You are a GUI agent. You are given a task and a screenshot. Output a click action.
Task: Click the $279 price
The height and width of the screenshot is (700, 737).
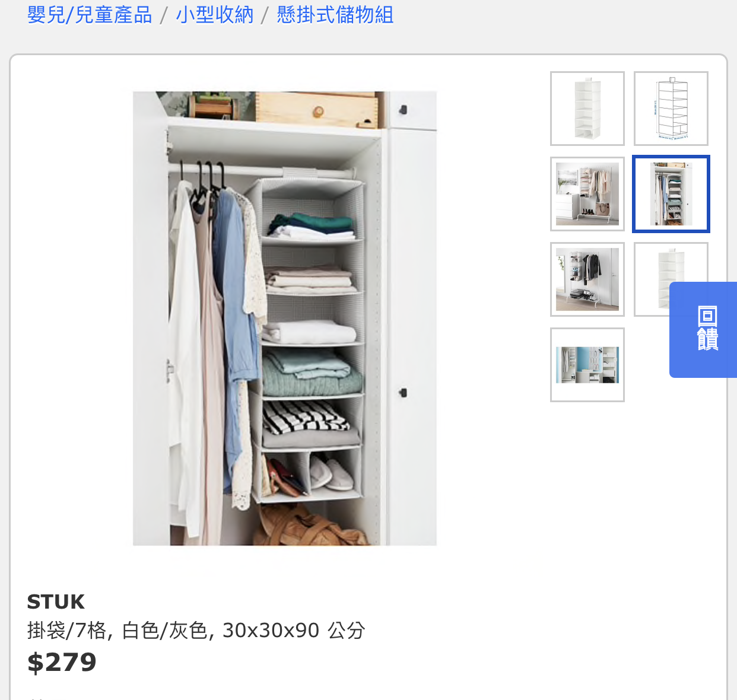[62, 663]
